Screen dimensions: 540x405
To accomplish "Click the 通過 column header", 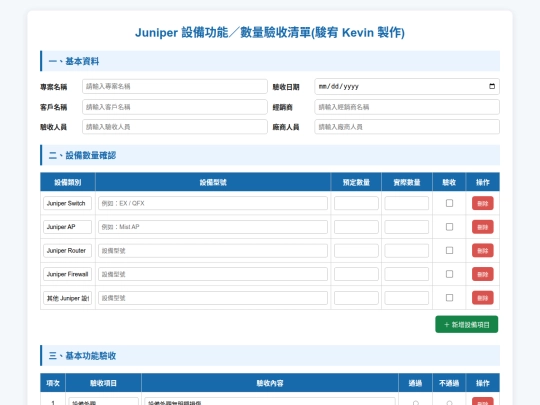I will (x=415, y=383).
